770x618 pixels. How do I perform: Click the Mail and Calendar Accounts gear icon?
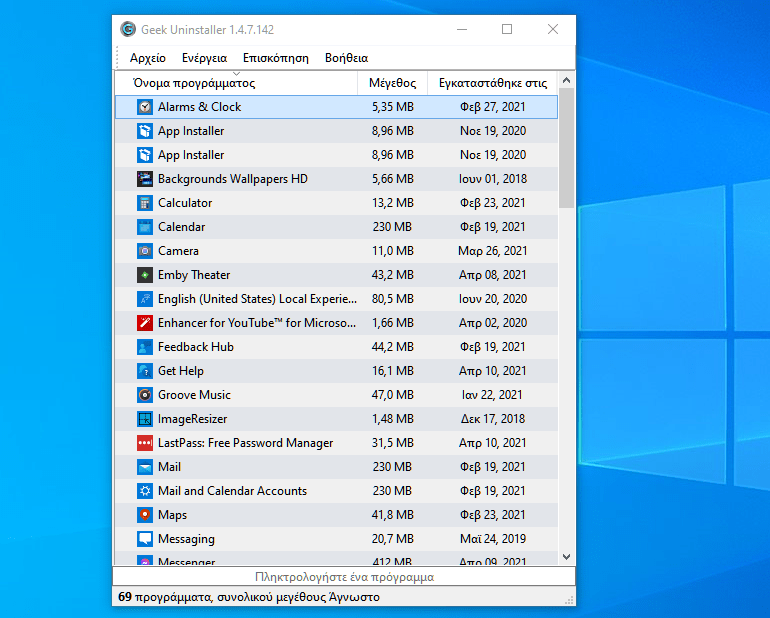pos(144,491)
